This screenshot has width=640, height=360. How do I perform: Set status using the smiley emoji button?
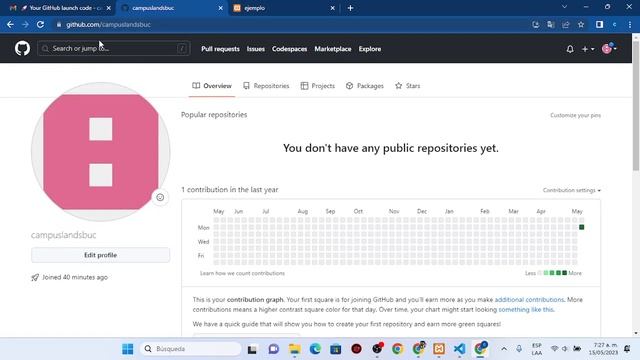click(160, 198)
